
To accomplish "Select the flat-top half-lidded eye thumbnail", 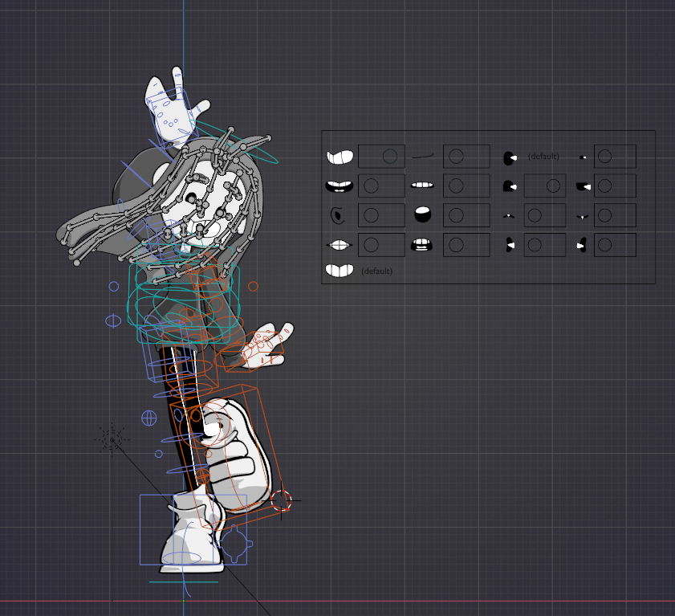I will pos(584,186).
